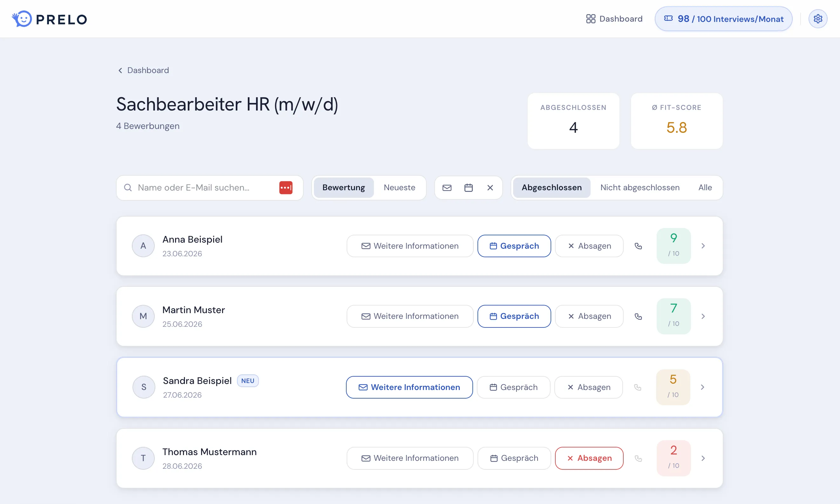Click the date 25.06.2026
840x504 pixels.
(182, 324)
